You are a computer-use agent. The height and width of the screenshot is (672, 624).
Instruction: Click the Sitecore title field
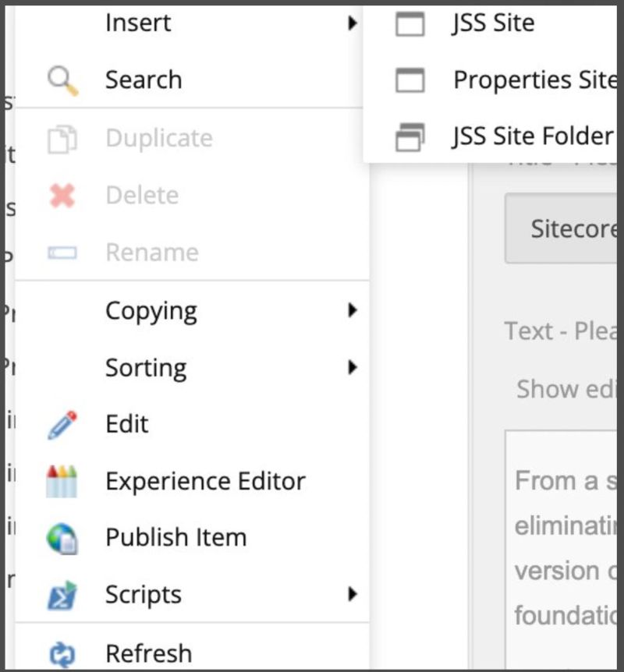point(562,228)
